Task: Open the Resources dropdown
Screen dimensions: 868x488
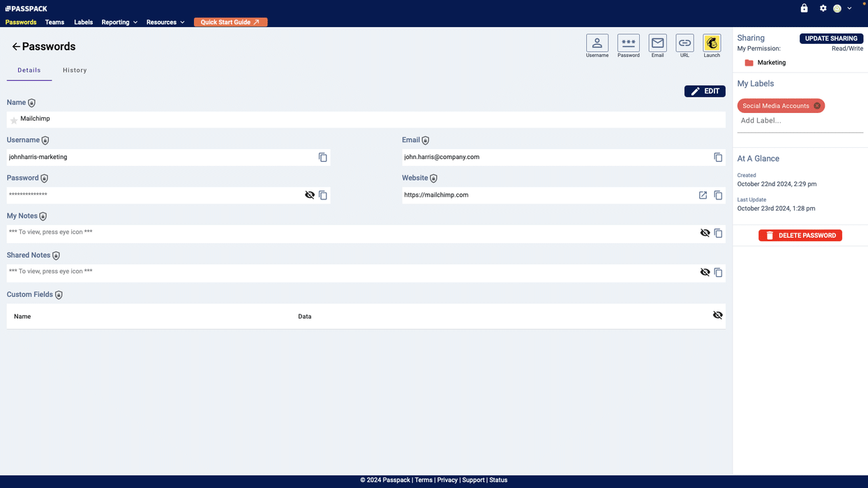Action: click(165, 22)
